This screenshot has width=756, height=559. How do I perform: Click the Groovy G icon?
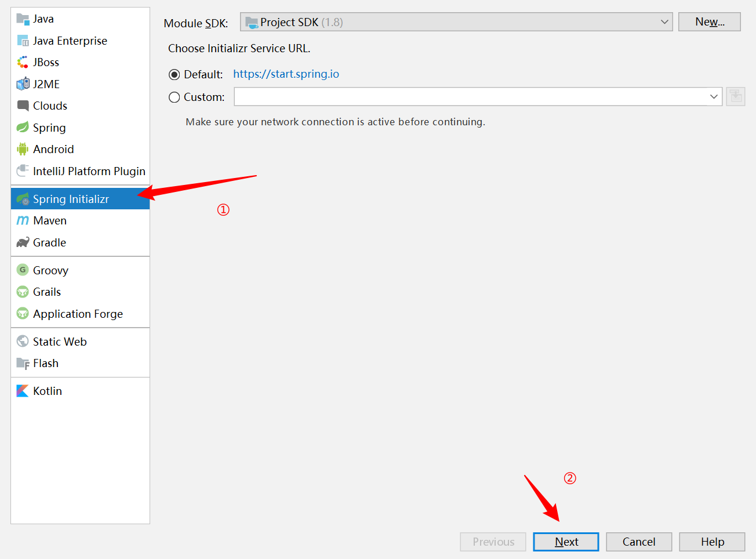pos(23,270)
